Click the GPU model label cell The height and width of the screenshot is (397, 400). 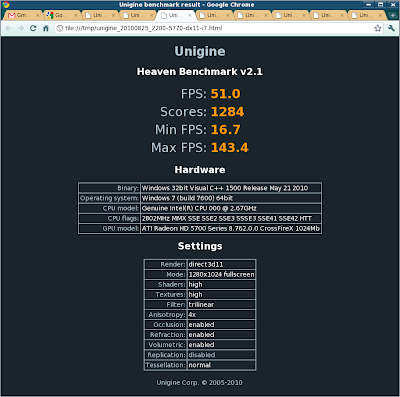[109, 229]
